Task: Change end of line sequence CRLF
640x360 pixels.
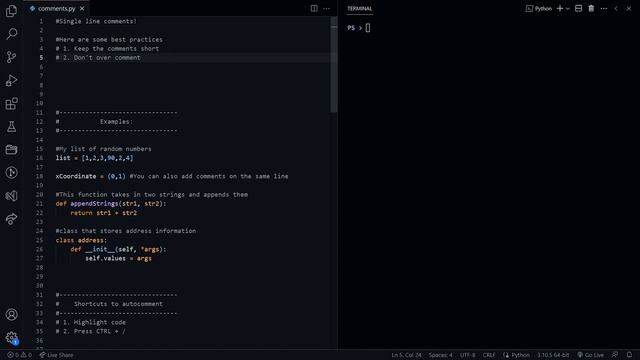Action: [489, 355]
